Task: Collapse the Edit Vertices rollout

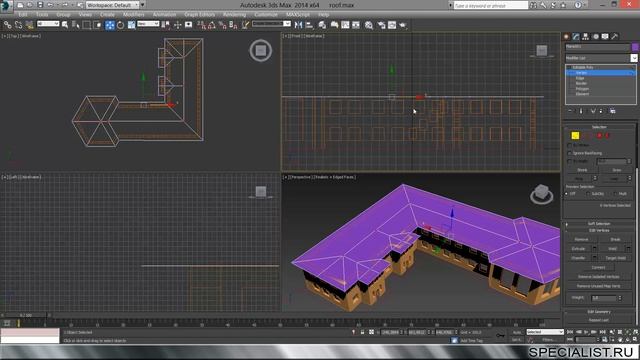Action: click(599, 230)
